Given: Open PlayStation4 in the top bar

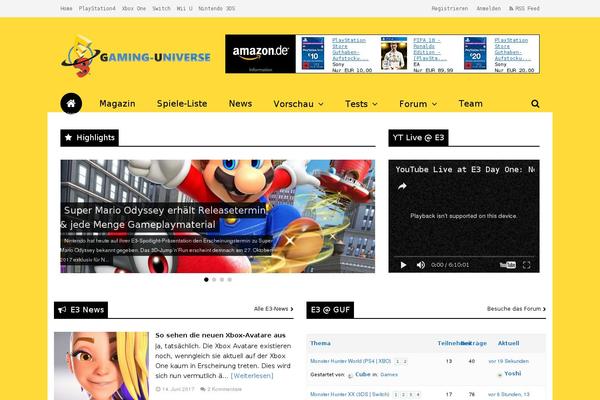Looking at the screenshot, I should click(97, 8).
